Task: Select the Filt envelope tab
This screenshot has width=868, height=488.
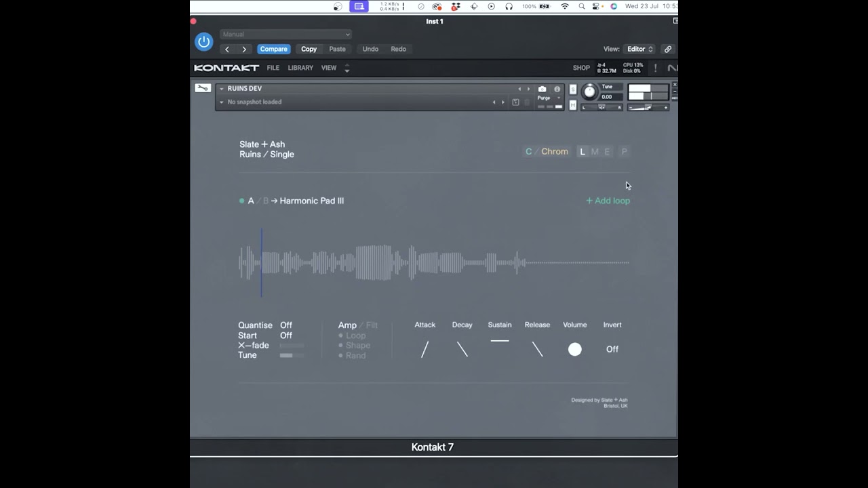Action: [x=372, y=325]
